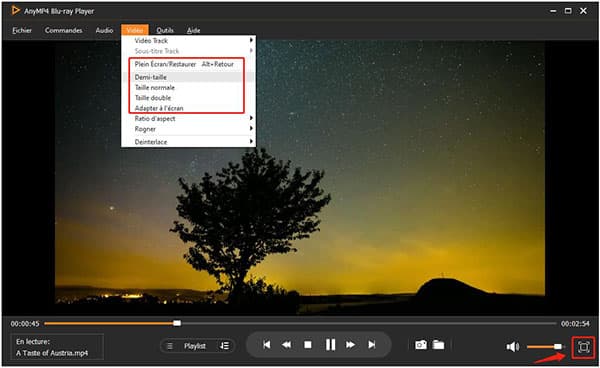
Task: Click the previous chapter skip button
Action: tap(267, 345)
